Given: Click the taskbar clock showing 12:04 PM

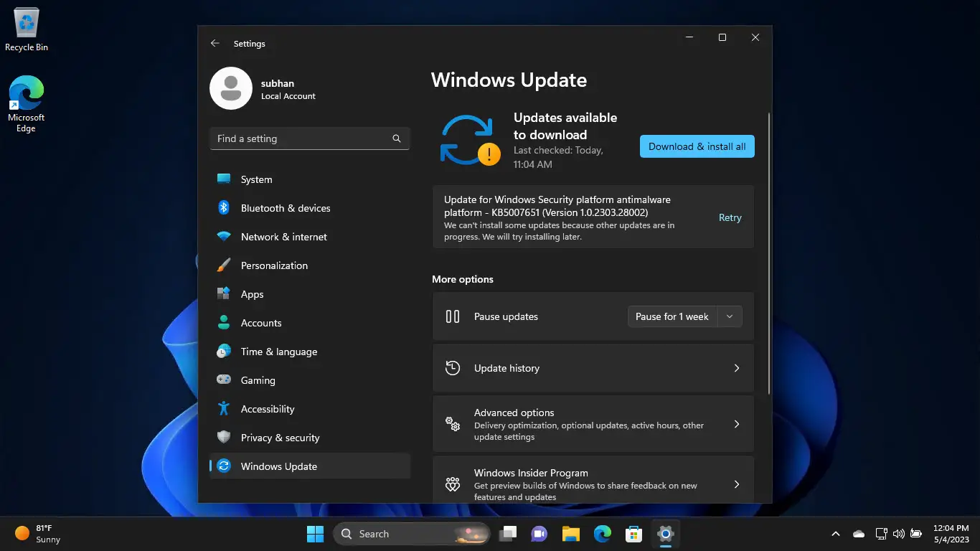Looking at the screenshot, I should (x=951, y=534).
